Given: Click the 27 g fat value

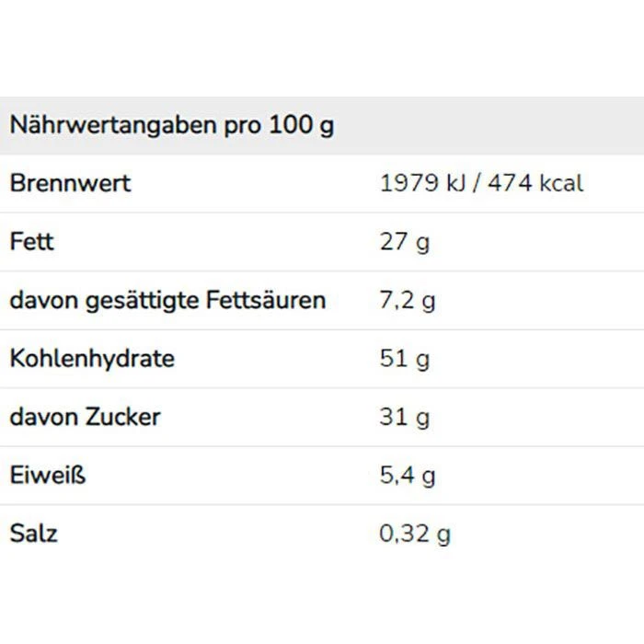Looking at the screenshot, I should 405,242.
